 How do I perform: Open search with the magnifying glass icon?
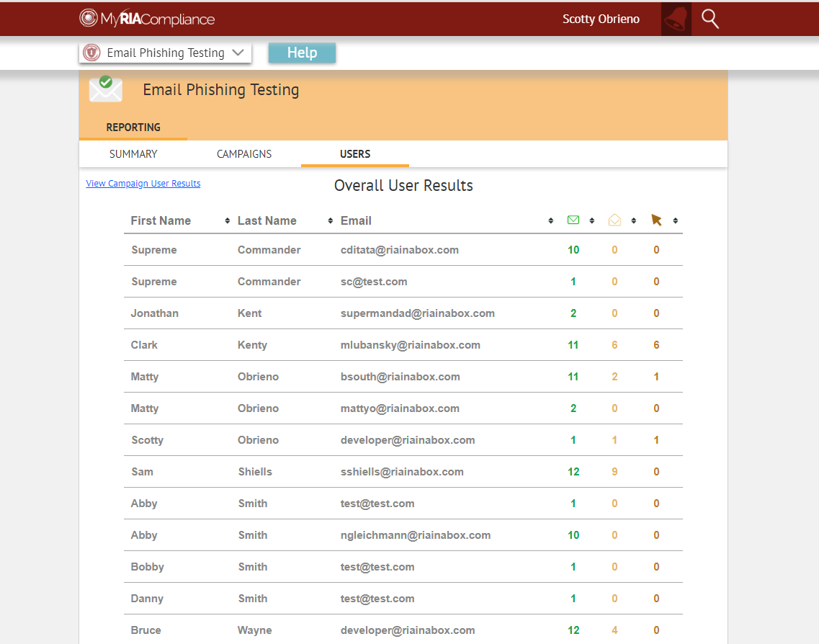click(710, 19)
